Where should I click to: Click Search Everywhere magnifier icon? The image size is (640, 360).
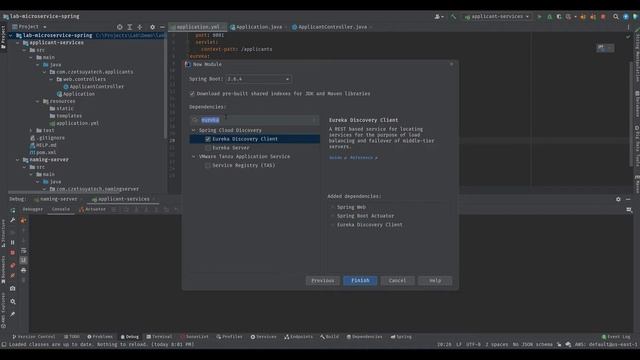(616, 17)
